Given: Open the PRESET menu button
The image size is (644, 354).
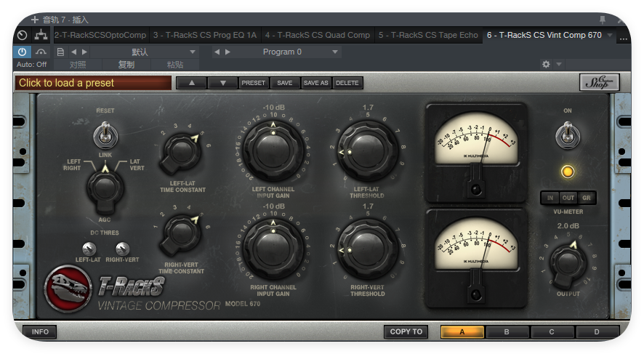Looking at the screenshot, I should 254,83.
